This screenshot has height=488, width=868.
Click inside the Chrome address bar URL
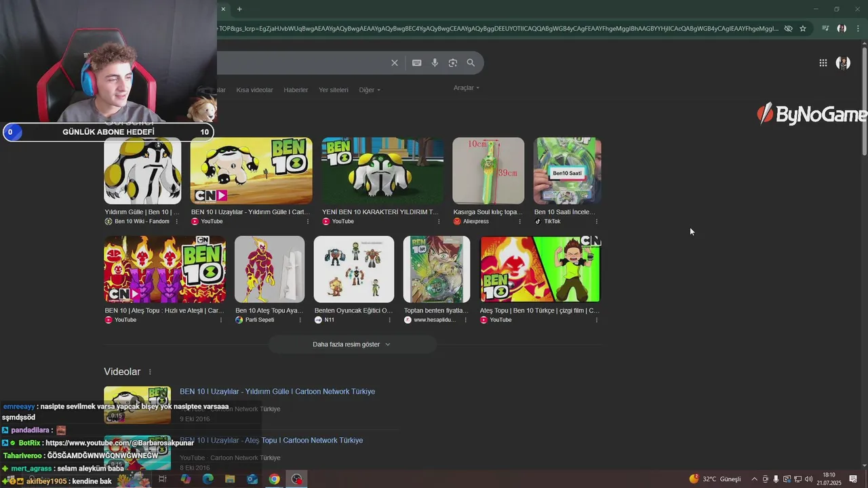[498, 28]
